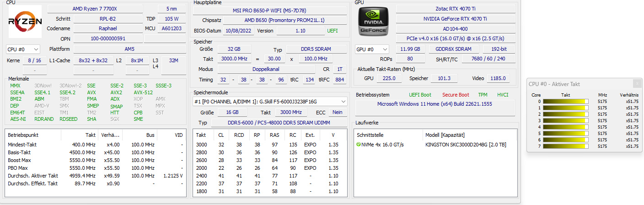The width and height of the screenshot is (644, 205).
Task: Click the 3000.0 MHz Speicher Takt field
Action: click(235, 59)
